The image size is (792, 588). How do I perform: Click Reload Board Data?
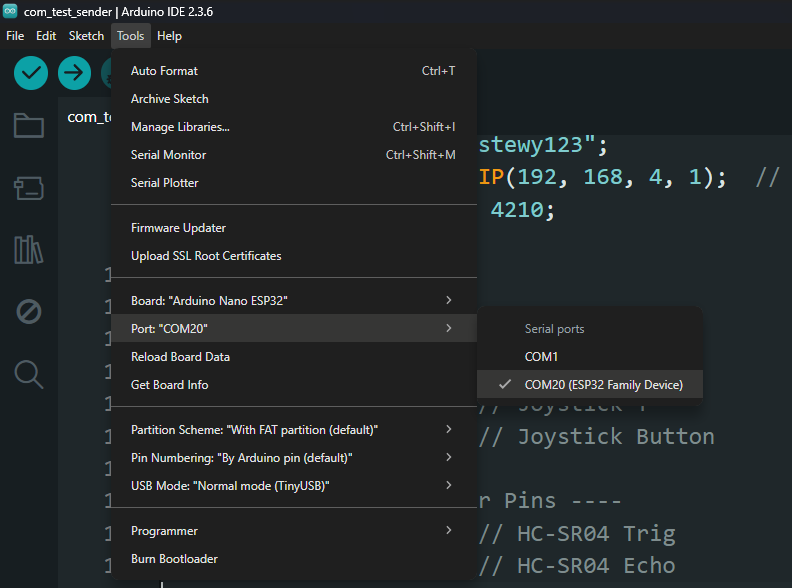click(294, 357)
